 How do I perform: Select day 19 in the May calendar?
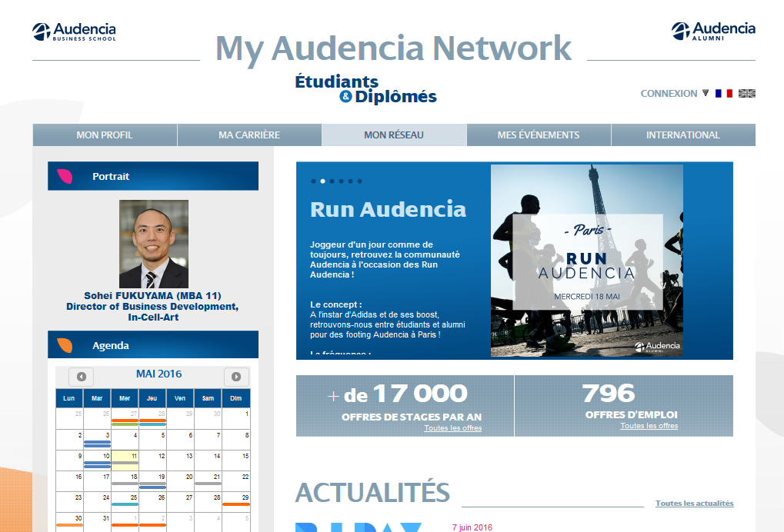(x=152, y=481)
